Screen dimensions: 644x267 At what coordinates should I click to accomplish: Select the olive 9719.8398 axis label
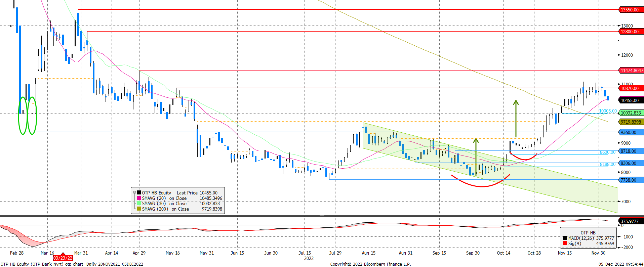click(631, 122)
